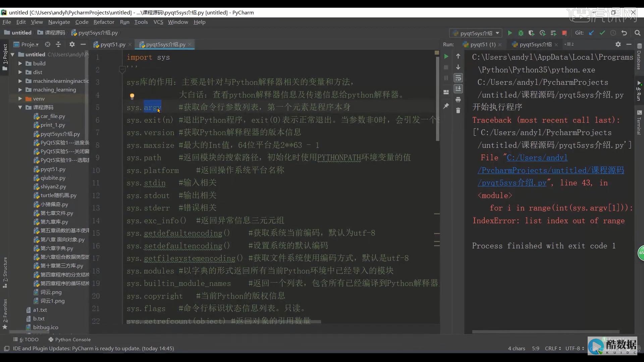Stop the process with red square toolbar icon
This screenshot has width=644, height=362.
click(565, 33)
